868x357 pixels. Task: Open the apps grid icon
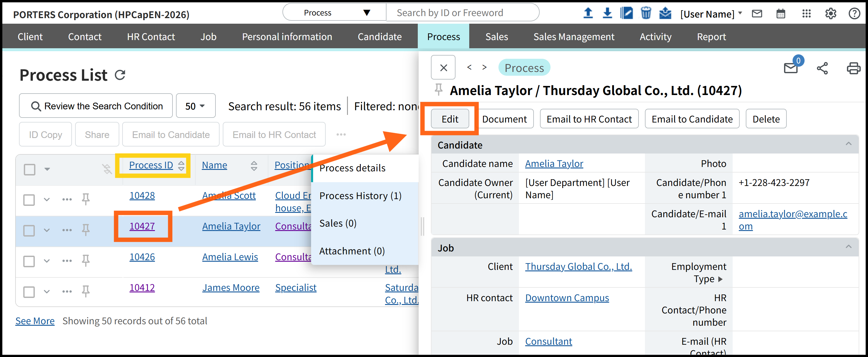(x=806, y=14)
